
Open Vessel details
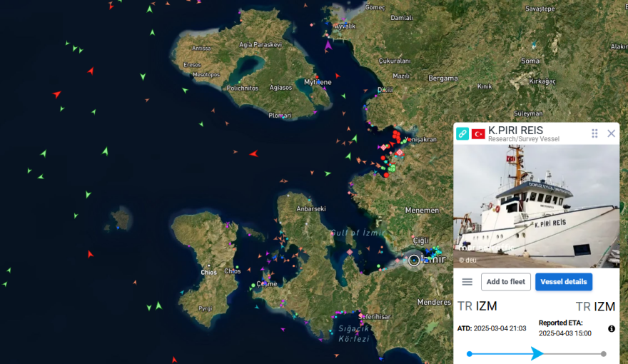(x=564, y=282)
